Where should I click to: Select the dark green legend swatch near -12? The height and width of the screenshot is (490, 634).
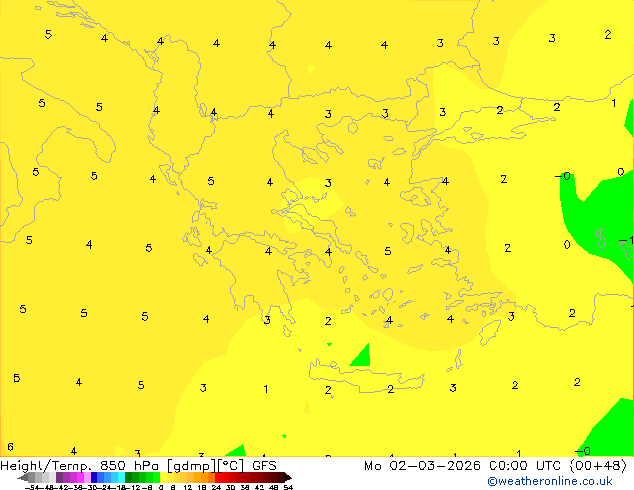point(129,477)
